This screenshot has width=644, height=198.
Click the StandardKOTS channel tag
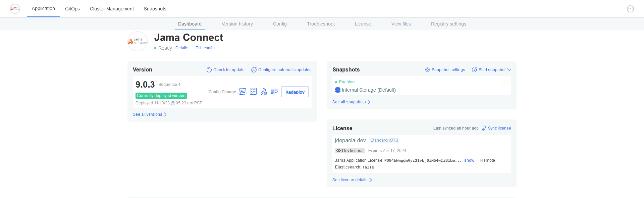tap(384, 140)
